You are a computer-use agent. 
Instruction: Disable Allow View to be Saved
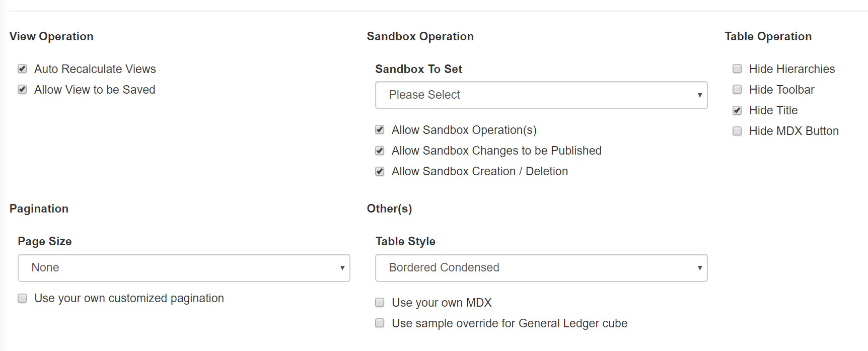(22, 90)
